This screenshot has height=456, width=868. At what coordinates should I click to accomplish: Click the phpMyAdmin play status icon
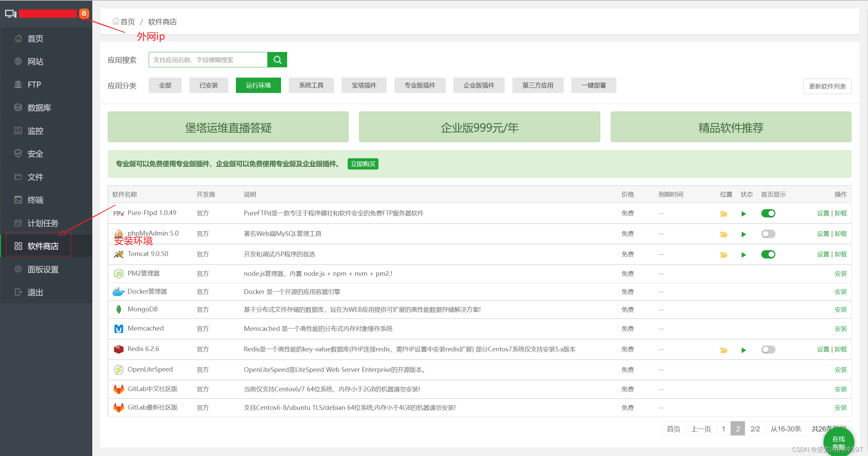click(744, 234)
